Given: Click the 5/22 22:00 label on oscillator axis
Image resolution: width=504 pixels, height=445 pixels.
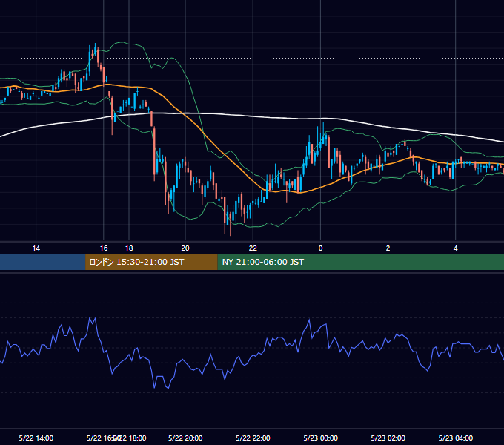Looking at the screenshot, I should coord(253,438).
